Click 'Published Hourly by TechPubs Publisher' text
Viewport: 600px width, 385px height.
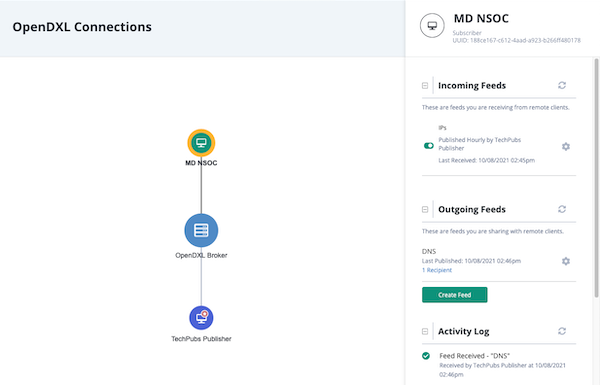(x=479, y=144)
